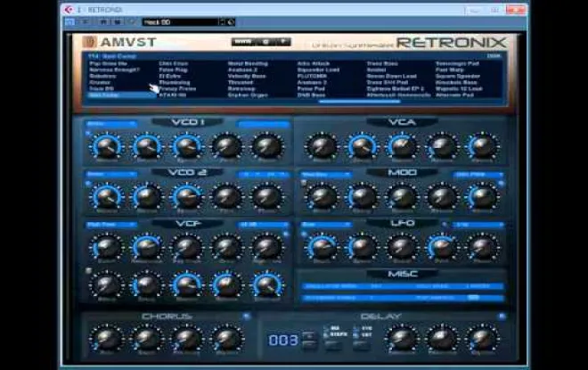Image resolution: width=588 pixels, height=370 pixels.
Task: Toggle the LED under the LFO waveform dropdown
Action: [304, 234]
